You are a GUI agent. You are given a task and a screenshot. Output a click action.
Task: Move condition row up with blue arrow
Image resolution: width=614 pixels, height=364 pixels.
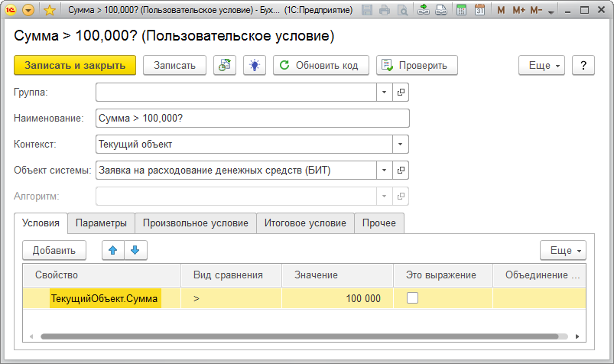pos(113,250)
